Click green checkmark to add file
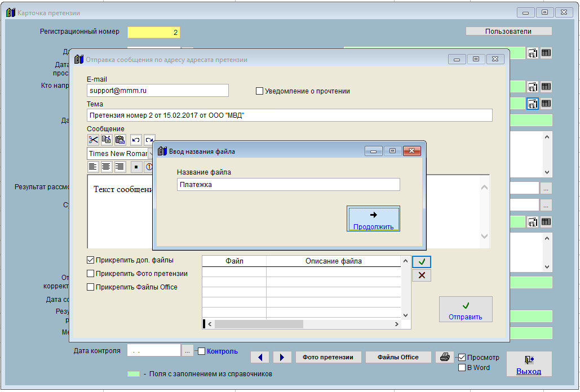Screen dimensions: 580x392 click(x=421, y=261)
